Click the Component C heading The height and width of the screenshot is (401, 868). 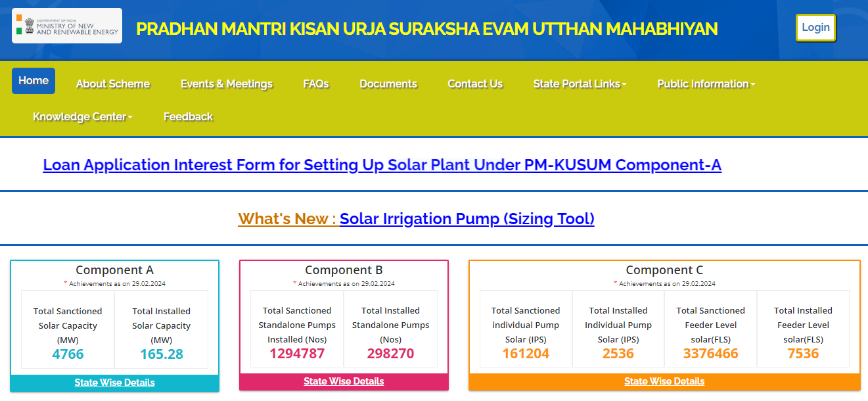point(664,270)
